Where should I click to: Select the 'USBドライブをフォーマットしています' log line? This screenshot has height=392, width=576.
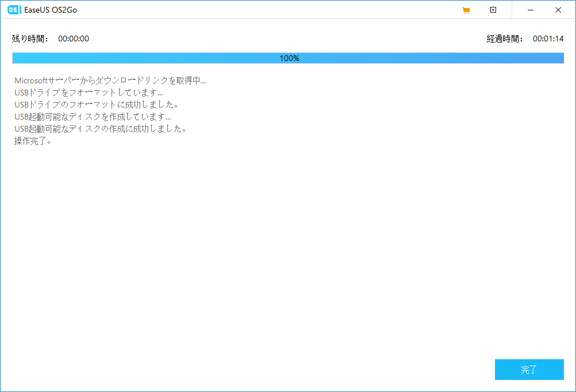click(x=88, y=93)
